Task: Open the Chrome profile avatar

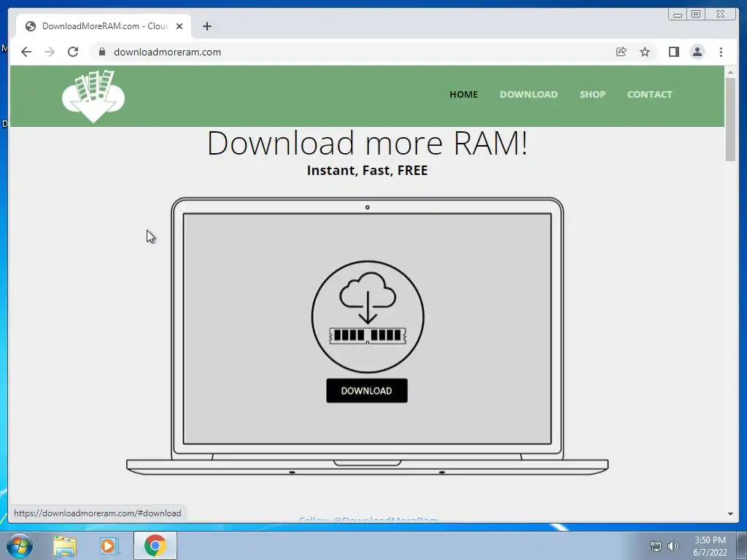Action: point(697,52)
